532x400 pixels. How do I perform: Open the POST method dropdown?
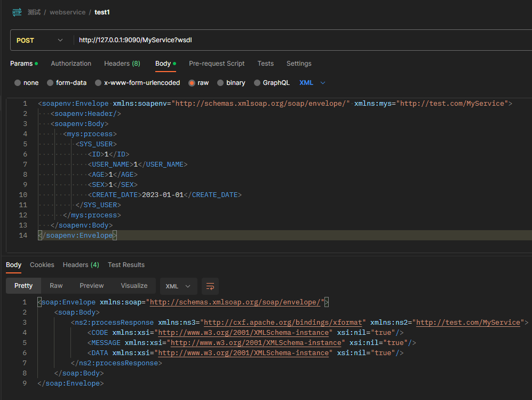[40, 40]
